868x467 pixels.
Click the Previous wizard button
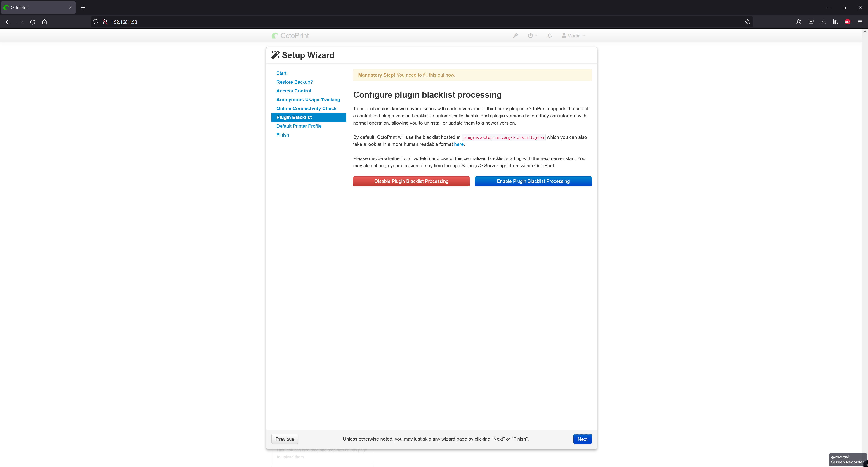tap(285, 439)
